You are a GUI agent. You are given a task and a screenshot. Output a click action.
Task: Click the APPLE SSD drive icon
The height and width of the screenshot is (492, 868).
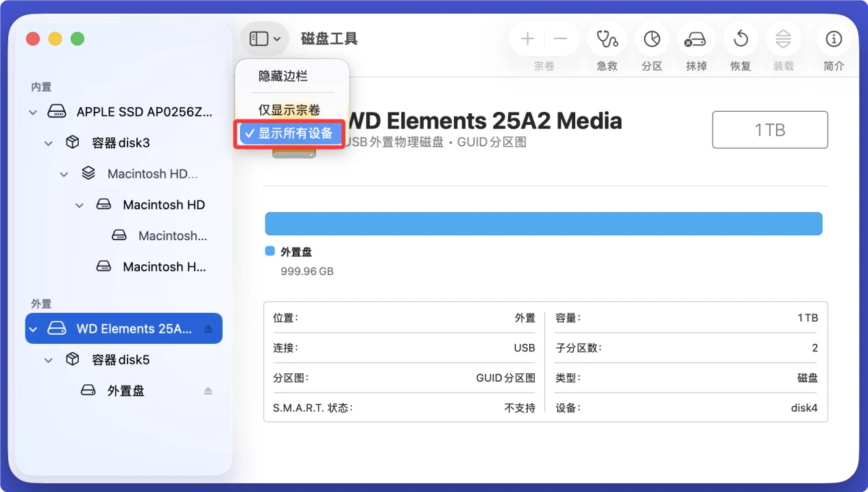click(57, 111)
